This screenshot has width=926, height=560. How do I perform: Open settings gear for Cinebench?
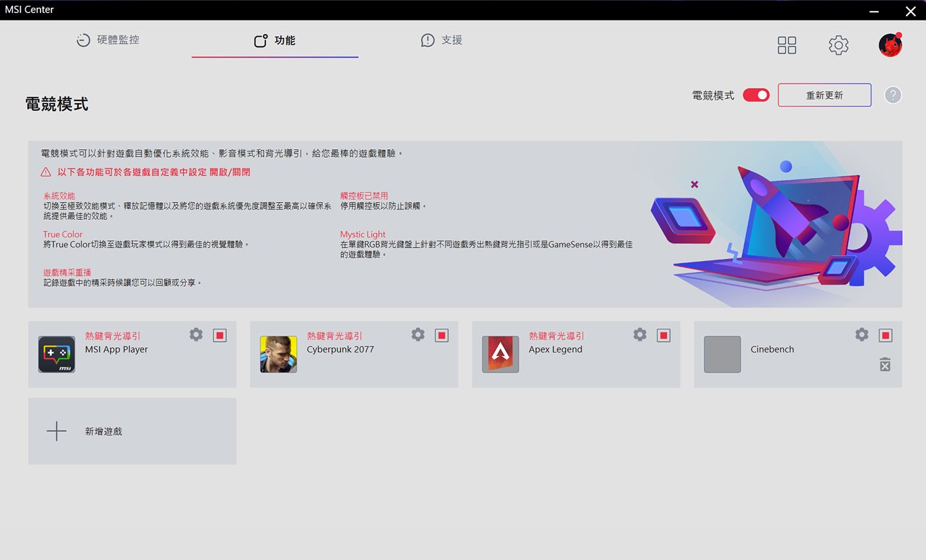(862, 334)
